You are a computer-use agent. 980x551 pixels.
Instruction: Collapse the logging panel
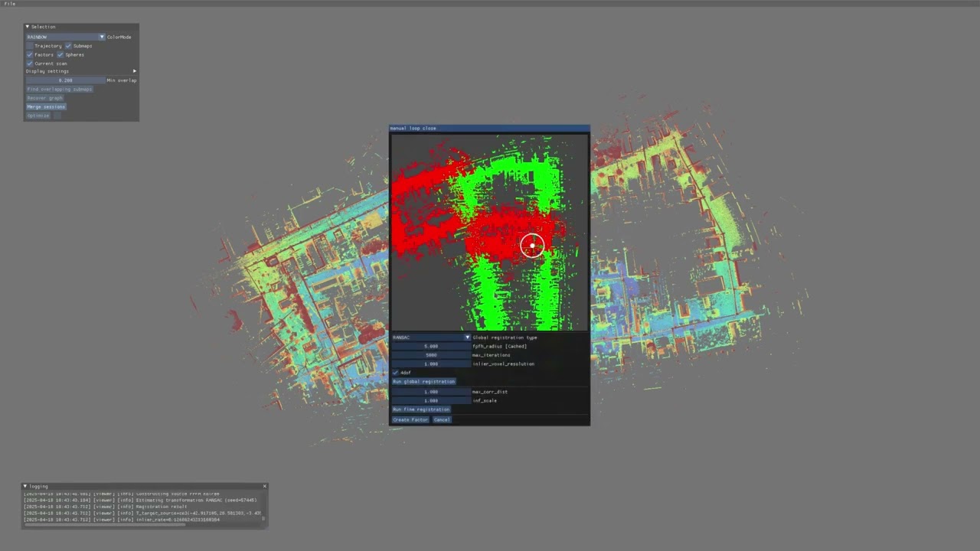[25, 487]
